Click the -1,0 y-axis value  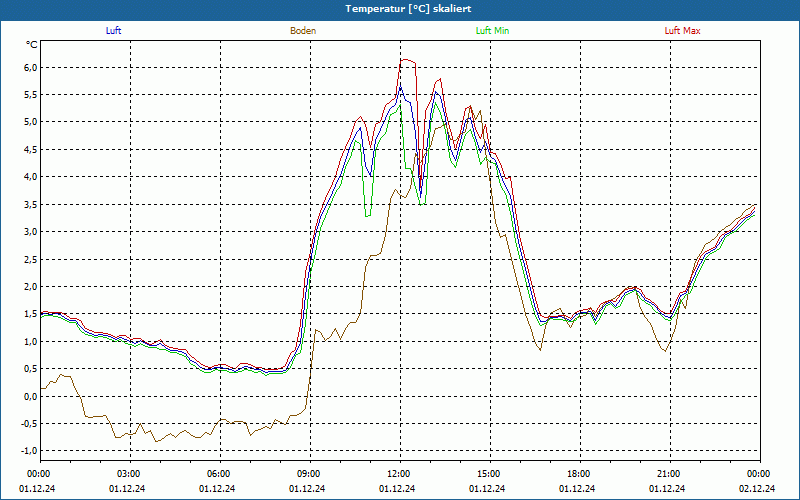click(x=30, y=451)
